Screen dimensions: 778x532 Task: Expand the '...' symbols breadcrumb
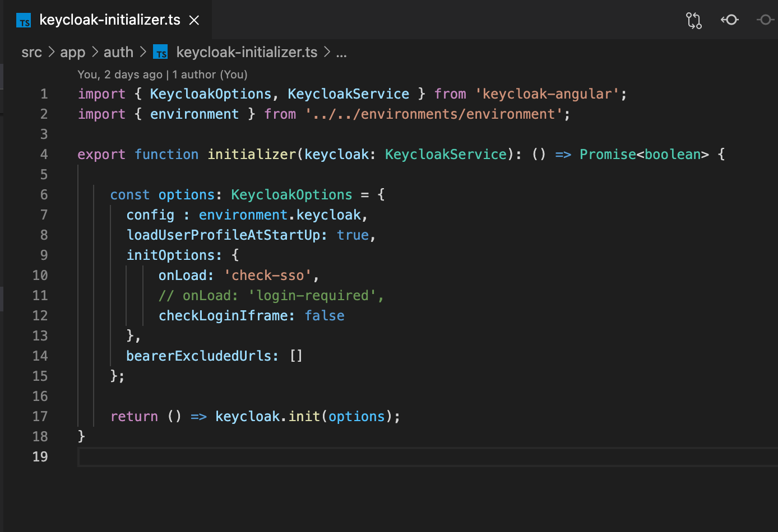pos(341,52)
